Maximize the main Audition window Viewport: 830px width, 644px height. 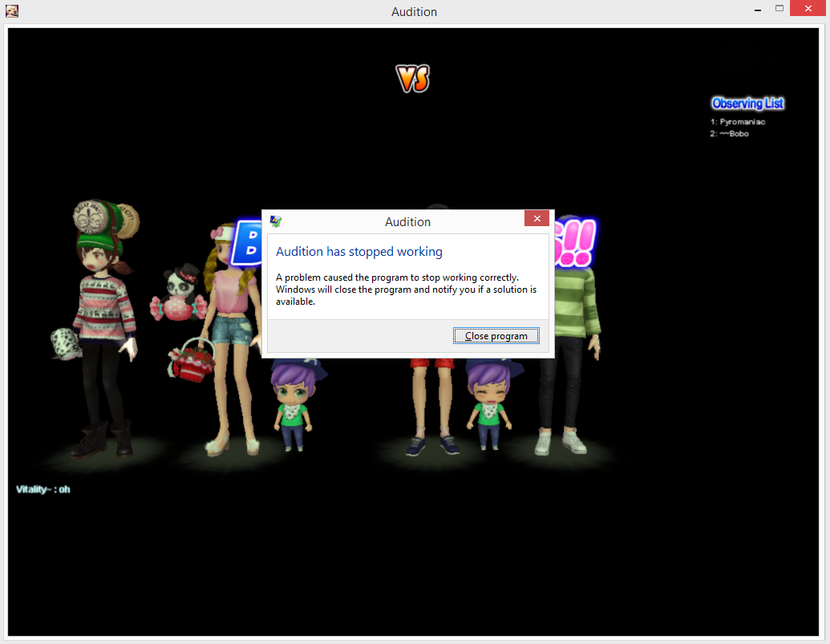[779, 9]
